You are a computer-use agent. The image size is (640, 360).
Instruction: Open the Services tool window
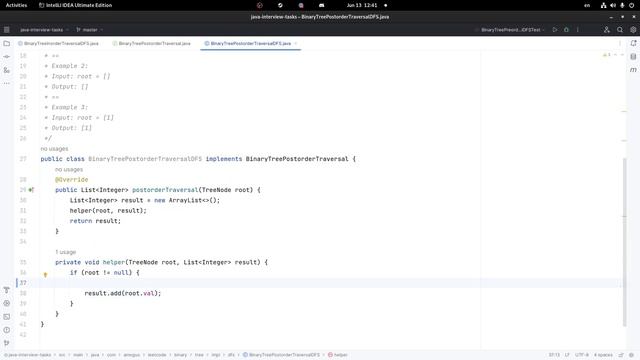click(x=7, y=303)
